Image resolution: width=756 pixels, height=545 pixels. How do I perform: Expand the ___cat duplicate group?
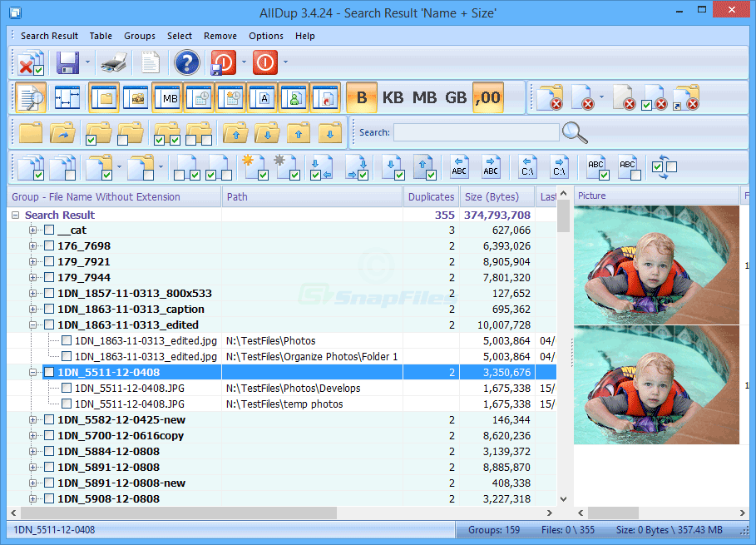click(32, 230)
